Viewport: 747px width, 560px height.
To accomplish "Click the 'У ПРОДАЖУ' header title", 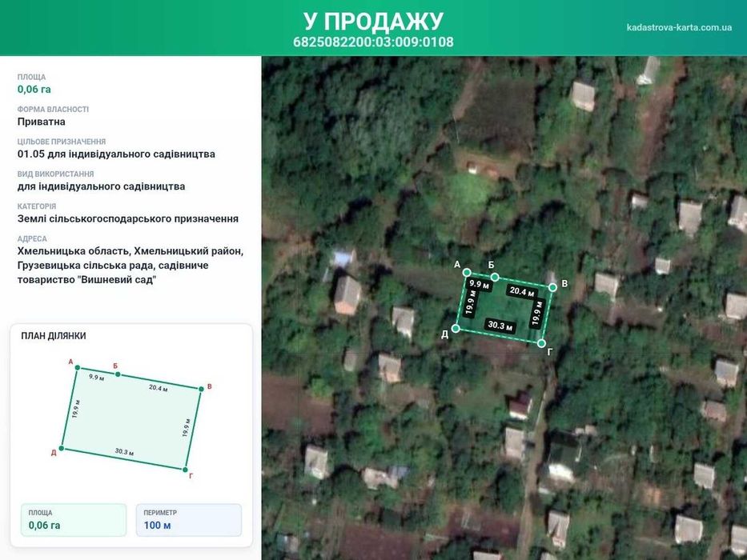I will coord(373,22).
